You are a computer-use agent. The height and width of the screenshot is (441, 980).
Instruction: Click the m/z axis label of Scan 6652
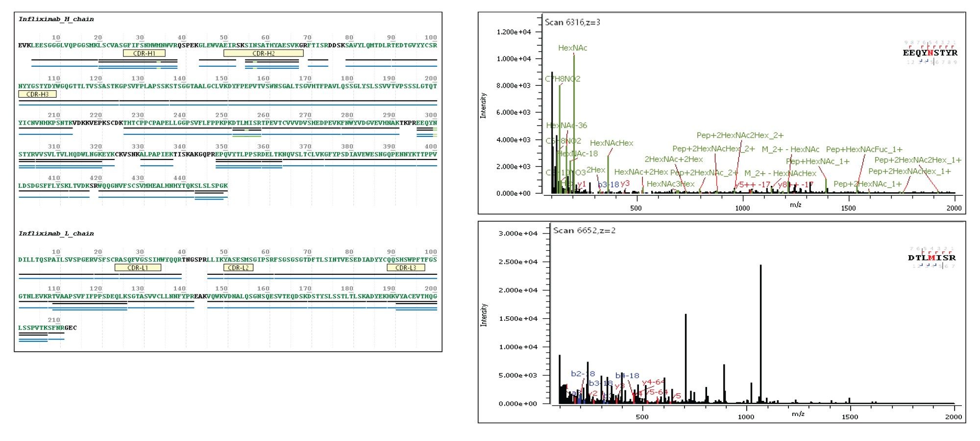tap(798, 414)
